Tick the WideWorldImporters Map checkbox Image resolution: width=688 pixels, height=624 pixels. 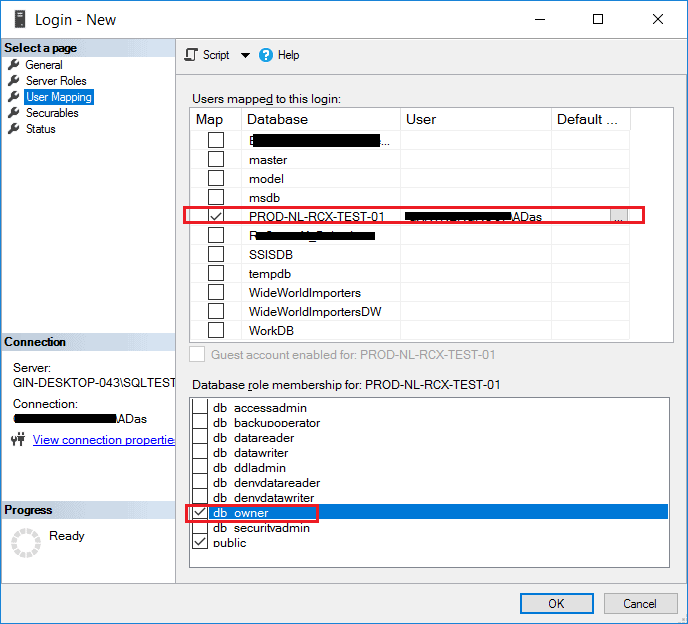pyautogui.click(x=216, y=292)
